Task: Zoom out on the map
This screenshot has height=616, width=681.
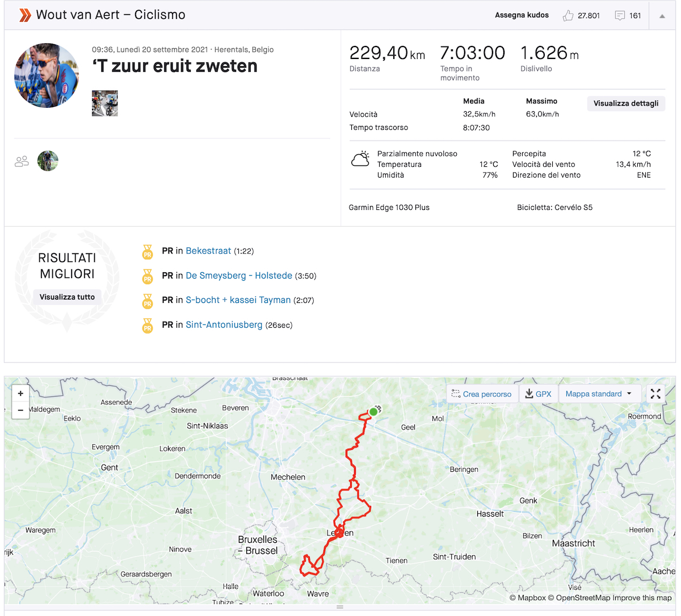Action: tap(20, 410)
